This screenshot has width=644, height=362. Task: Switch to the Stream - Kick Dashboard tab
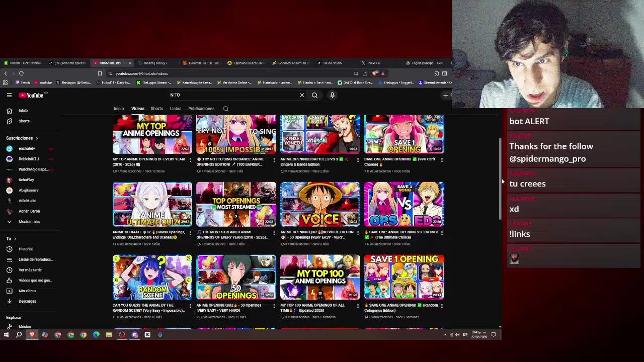(x=23, y=63)
